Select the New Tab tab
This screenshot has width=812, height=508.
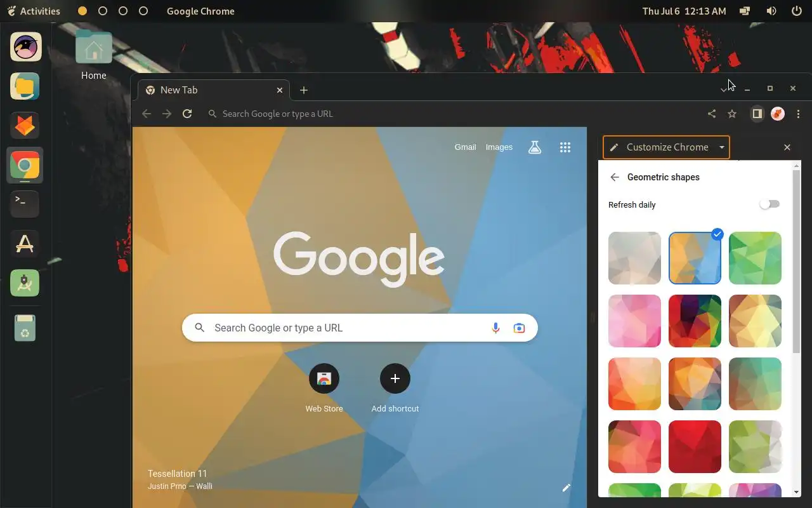pyautogui.click(x=214, y=90)
